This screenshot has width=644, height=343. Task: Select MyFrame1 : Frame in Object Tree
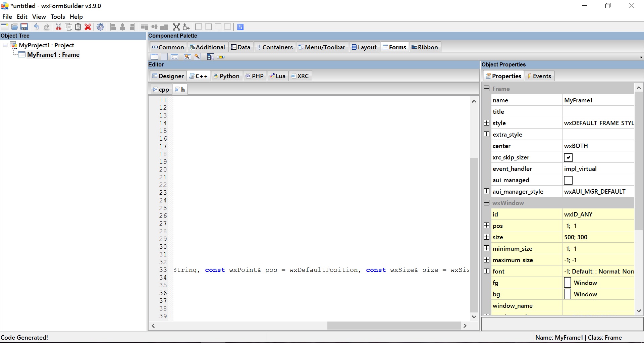(53, 55)
